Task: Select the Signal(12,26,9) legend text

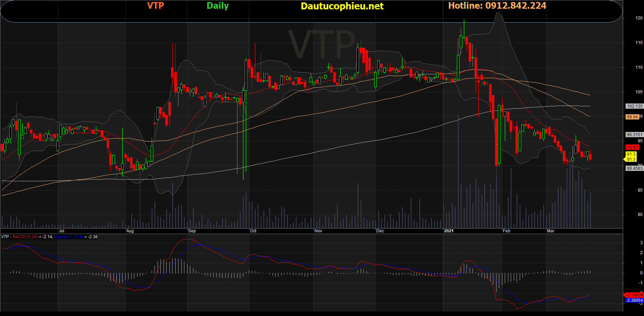Action: (69, 237)
